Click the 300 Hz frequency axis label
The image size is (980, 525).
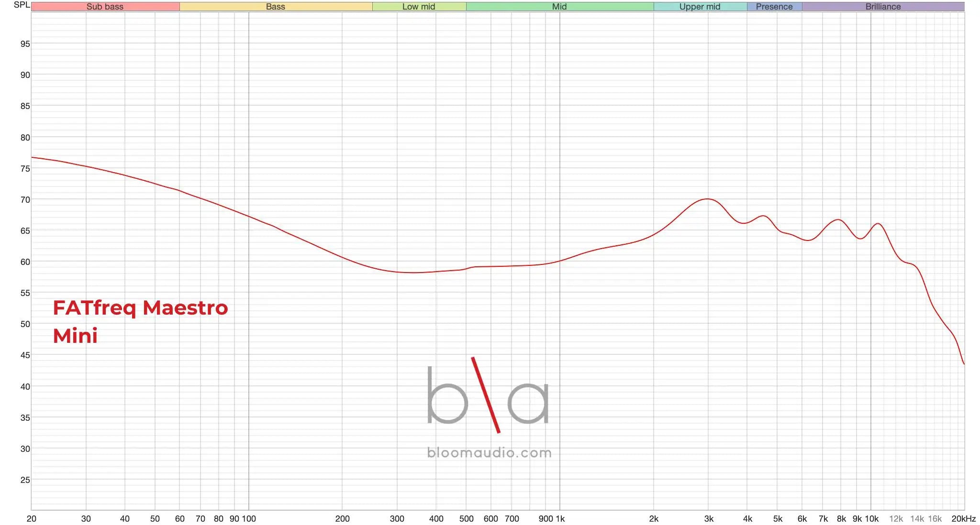(x=397, y=519)
